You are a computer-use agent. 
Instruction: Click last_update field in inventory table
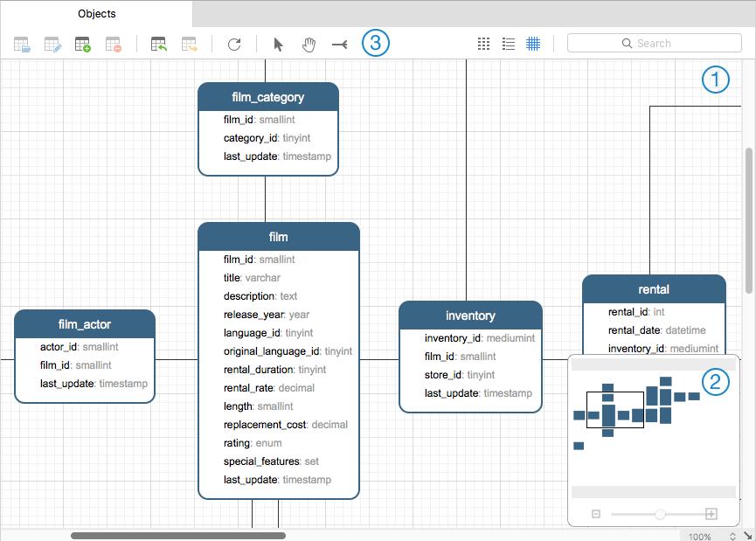(x=478, y=393)
